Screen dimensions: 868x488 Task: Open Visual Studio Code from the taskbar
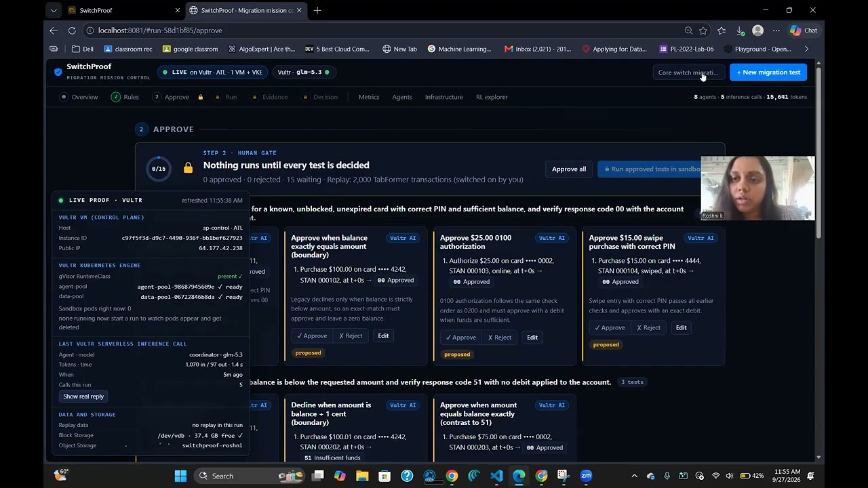click(496, 476)
